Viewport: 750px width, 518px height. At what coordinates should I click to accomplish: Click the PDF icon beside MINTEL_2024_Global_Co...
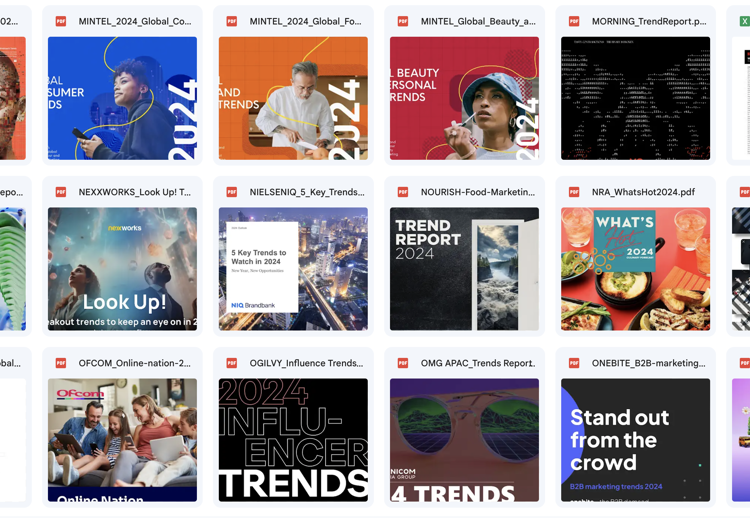(61, 21)
